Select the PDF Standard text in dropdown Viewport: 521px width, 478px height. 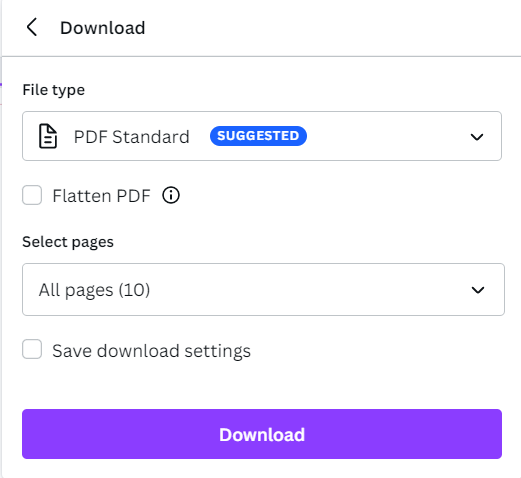(x=132, y=137)
